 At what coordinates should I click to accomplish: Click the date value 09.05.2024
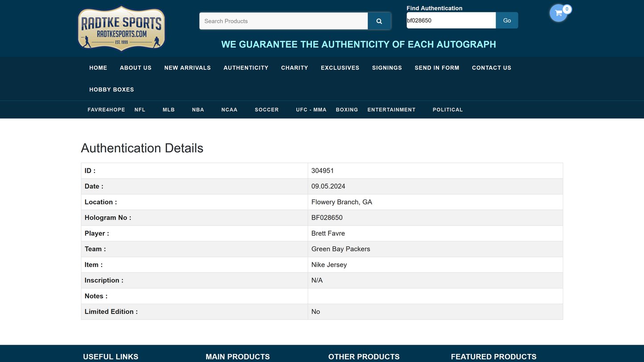(328, 186)
